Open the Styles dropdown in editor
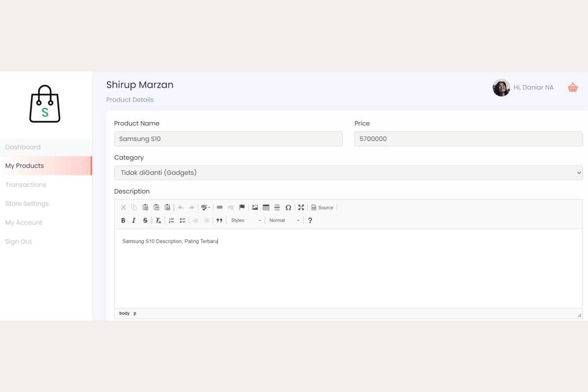The height and width of the screenshot is (392, 588). point(246,220)
